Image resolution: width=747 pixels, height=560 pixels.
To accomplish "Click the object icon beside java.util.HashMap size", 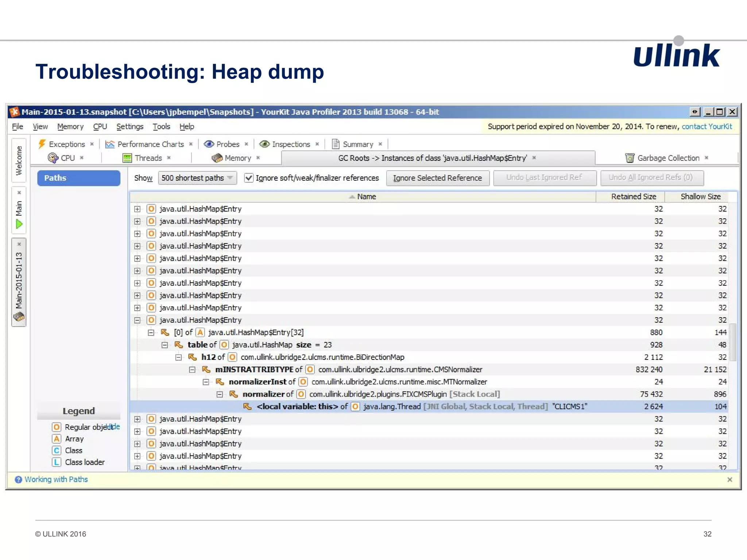I will (x=224, y=345).
